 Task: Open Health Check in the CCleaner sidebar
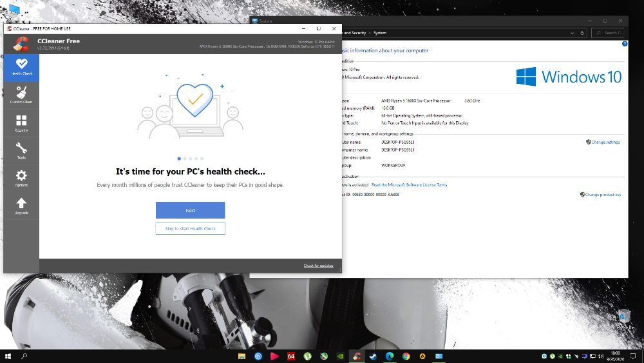pyautogui.click(x=21, y=68)
